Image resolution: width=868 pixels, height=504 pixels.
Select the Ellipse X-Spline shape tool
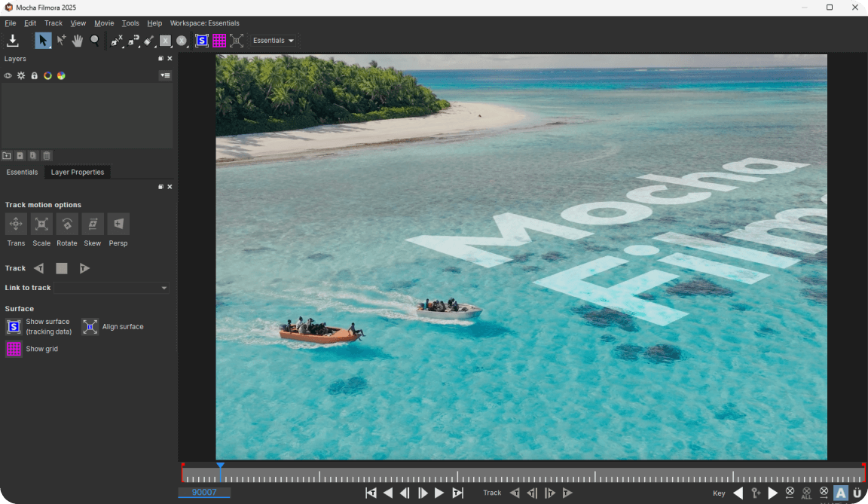pyautogui.click(x=182, y=41)
